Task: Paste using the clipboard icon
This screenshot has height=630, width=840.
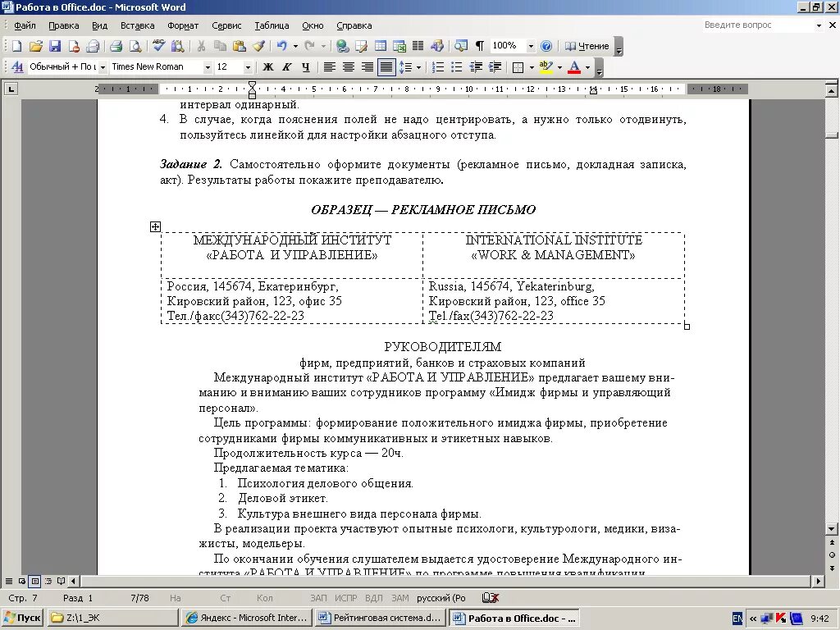Action: (240, 46)
